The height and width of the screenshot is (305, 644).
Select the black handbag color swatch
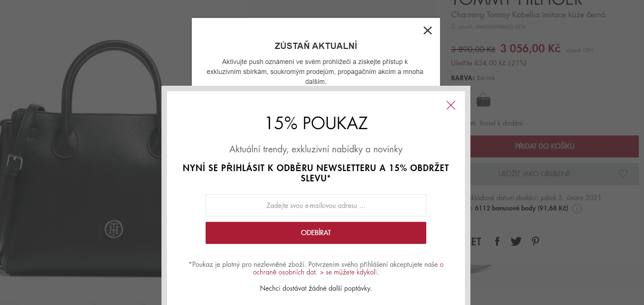tap(483, 100)
